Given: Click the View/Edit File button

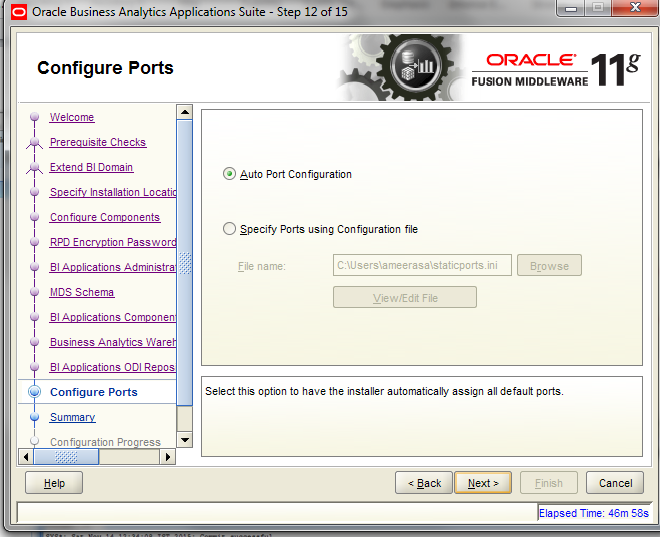Looking at the screenshot, I should (x=405, y=298).
